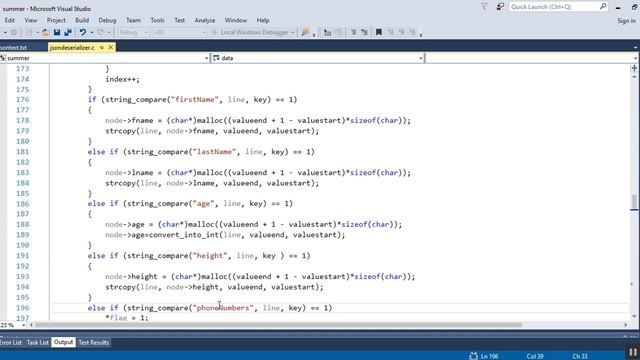This screenshot has height=360, width=640.
Task: Click line number 188 in the margin
Action: (22, 224)
